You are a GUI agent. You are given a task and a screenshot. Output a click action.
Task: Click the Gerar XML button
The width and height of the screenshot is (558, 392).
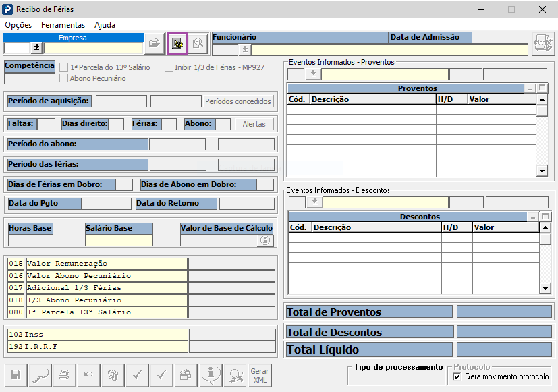[259, 374]
